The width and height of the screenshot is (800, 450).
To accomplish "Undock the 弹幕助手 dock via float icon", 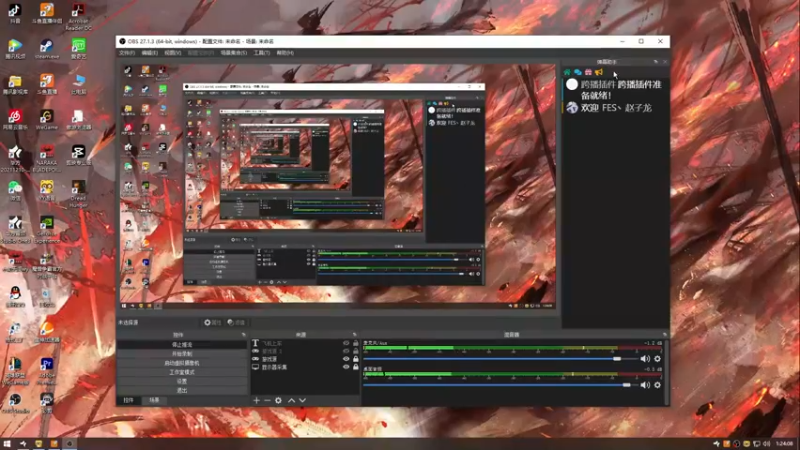I will 656,62.
